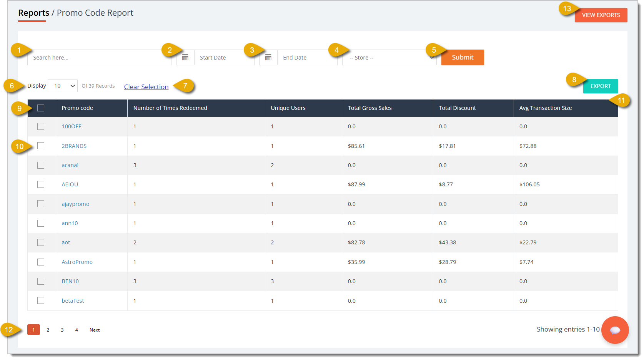Open the acana! promo code

tap(70, 165)
